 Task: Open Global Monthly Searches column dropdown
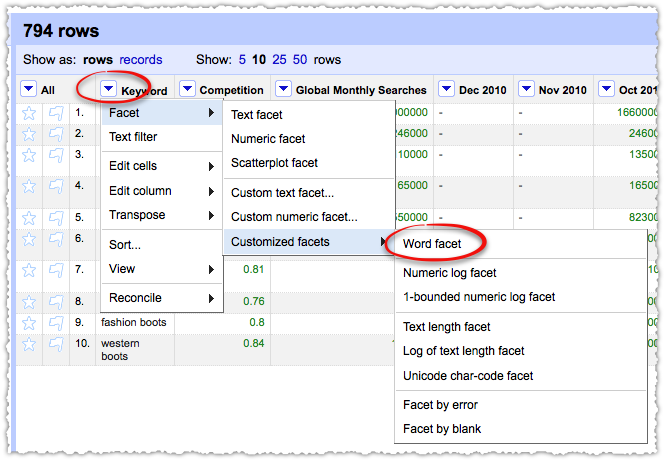pyautogui.click(x=283, y=89)
